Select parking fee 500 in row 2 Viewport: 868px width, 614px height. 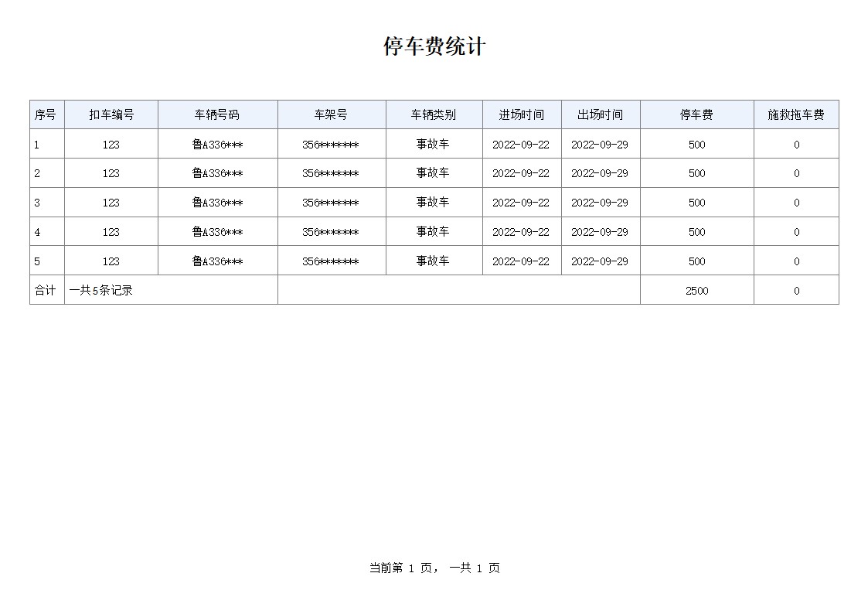click(x=697, y=174)
